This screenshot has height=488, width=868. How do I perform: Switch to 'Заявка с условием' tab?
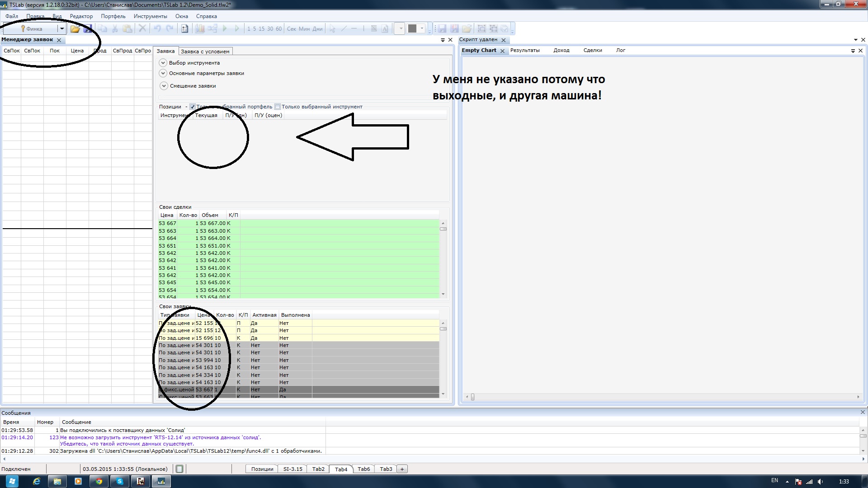[x=205, y=52]
